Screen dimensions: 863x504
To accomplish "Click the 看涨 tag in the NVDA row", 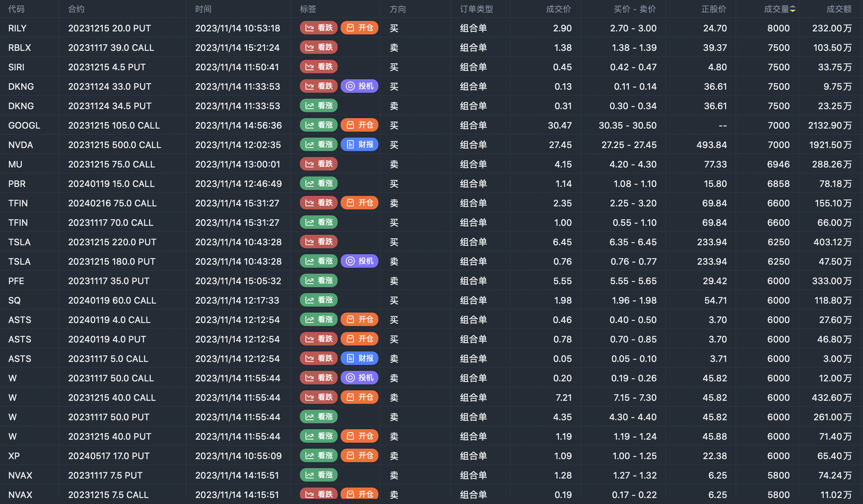I will 319,145.
